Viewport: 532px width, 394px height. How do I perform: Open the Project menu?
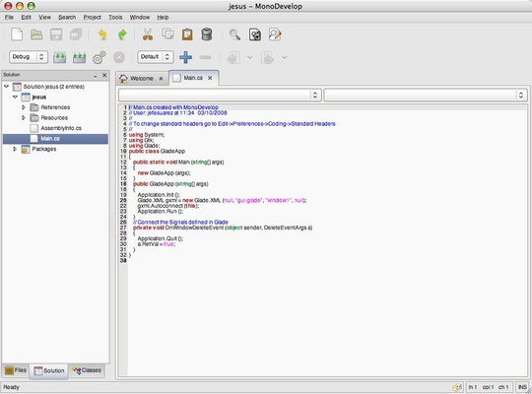(92, 17)
